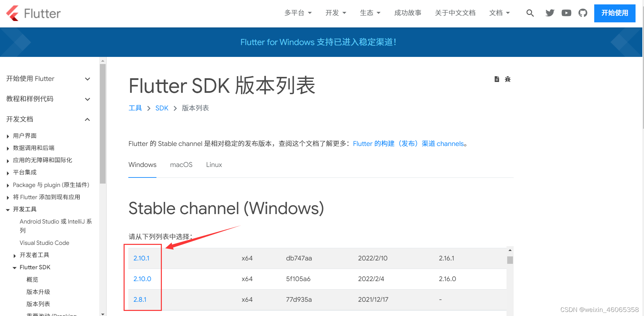Open Visual Studio Code sidebar link
644x316 pixels.
coord(44,243)
